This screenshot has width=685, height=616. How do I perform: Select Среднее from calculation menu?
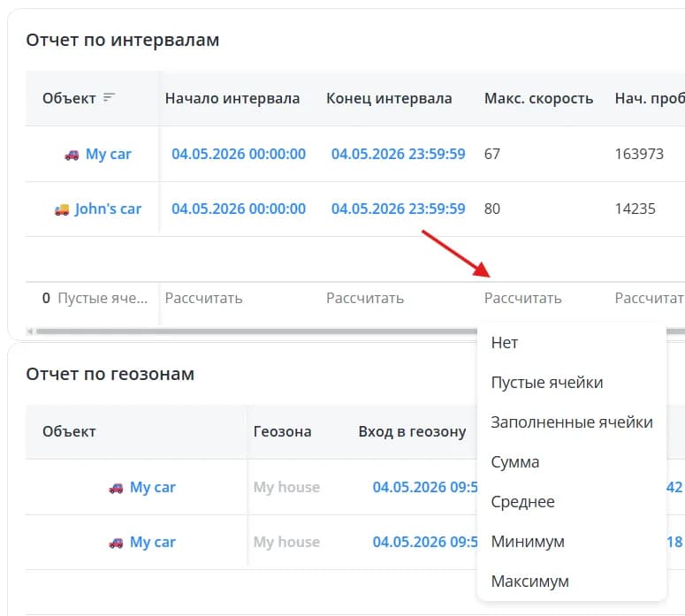point(523,501)
